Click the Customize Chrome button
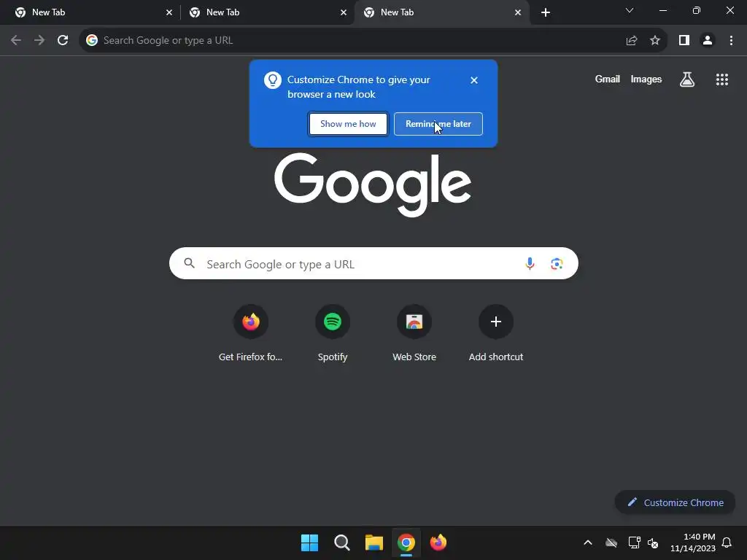This screenshot has height=560, width=747. pos(675,502)
